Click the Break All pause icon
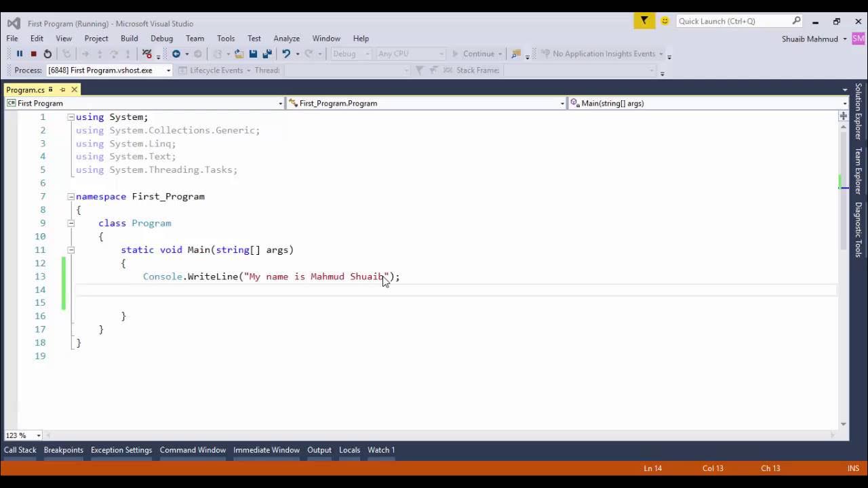This screenshot has width=868, height=488. (20, 54)
